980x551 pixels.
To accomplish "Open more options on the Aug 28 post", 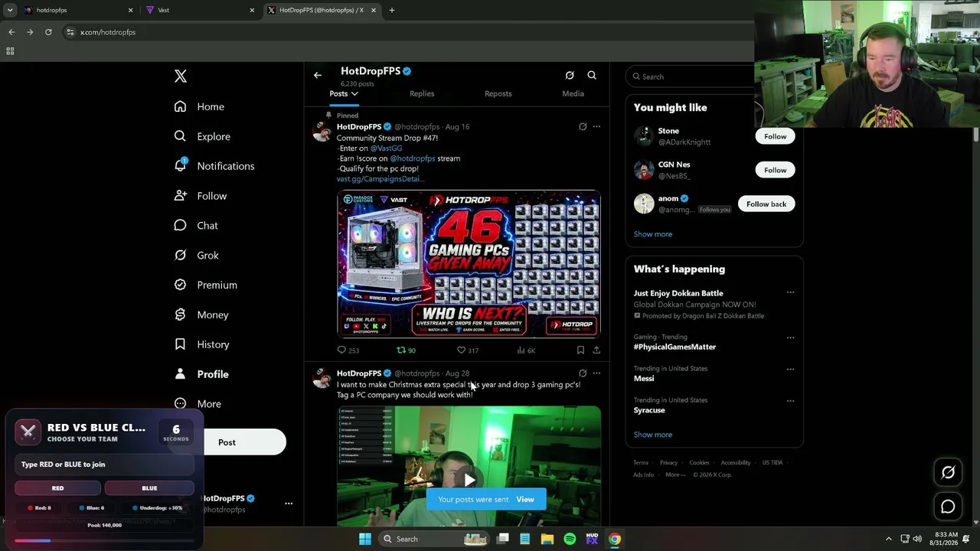I will (596, 373).
